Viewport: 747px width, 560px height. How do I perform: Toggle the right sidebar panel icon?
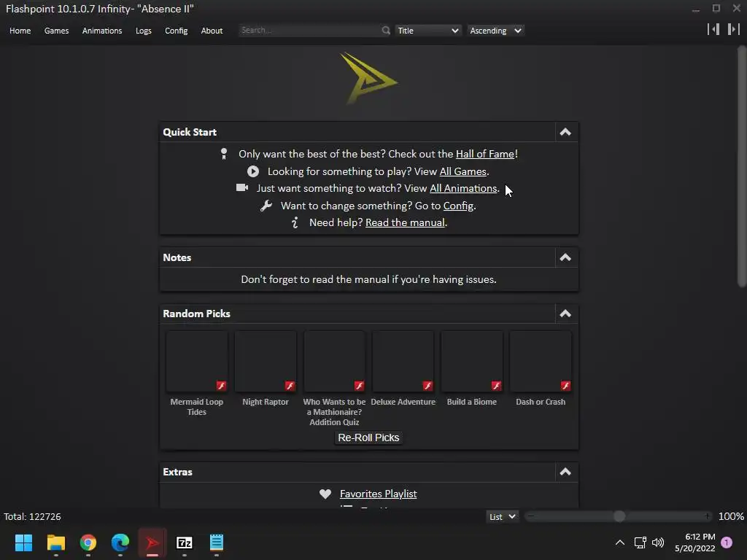pyautogui.click(x=734, y=29)
